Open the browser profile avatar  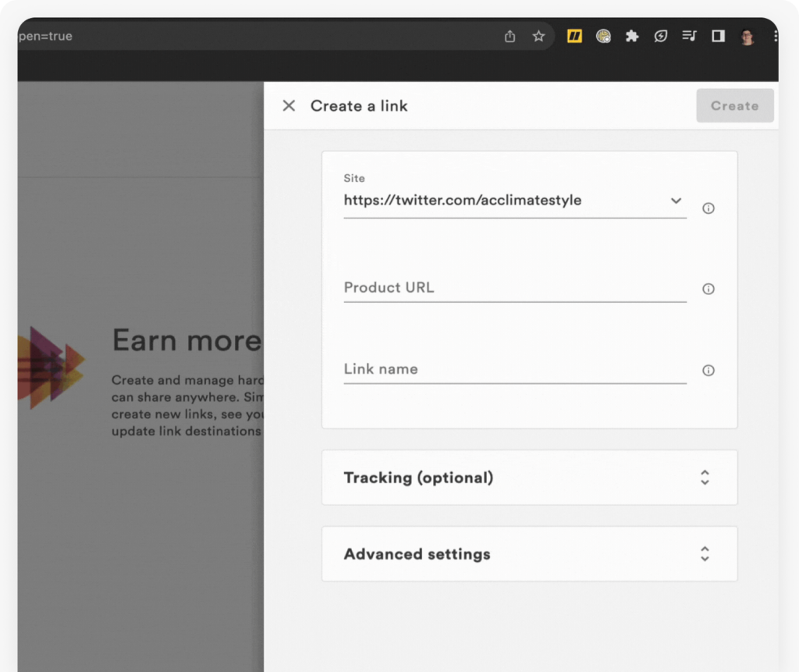click(747, 36)
